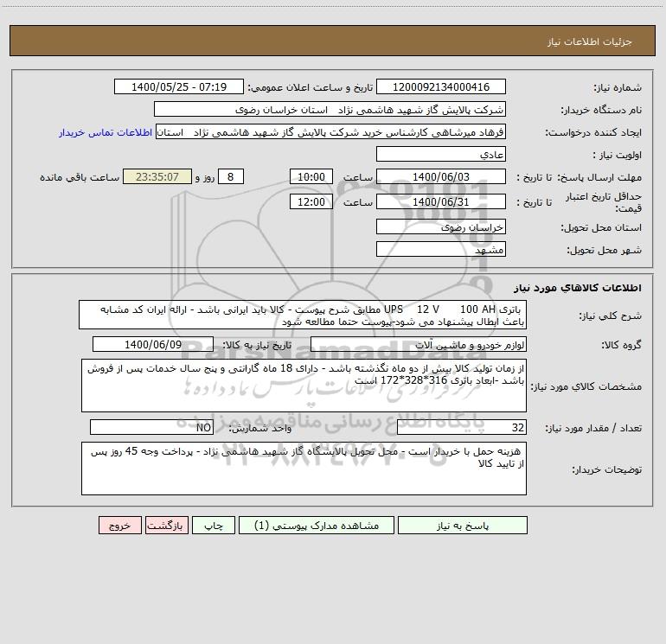666x644 pixels.
Task: Click the label تعداد / مقدار مورد نیاز
Action: (593, 429)
